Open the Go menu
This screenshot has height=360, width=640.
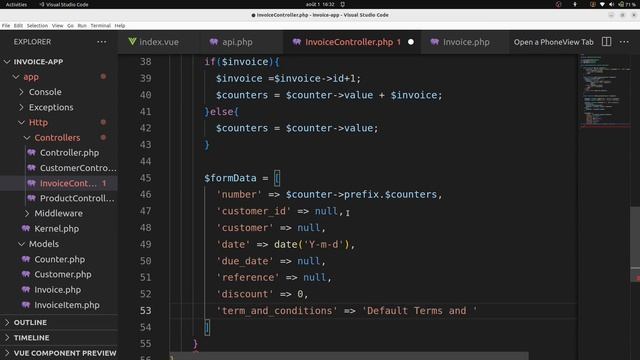coord(70,25)
